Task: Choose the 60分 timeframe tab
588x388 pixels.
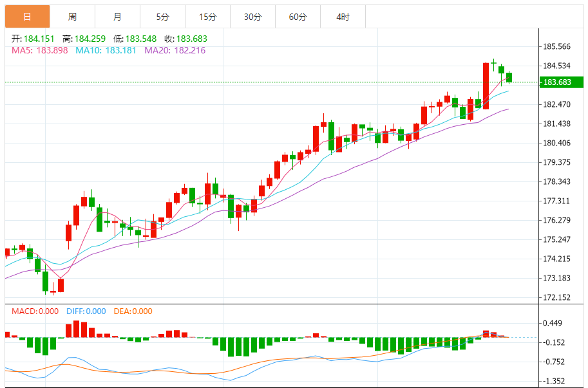Action: [x=298, y=17]
